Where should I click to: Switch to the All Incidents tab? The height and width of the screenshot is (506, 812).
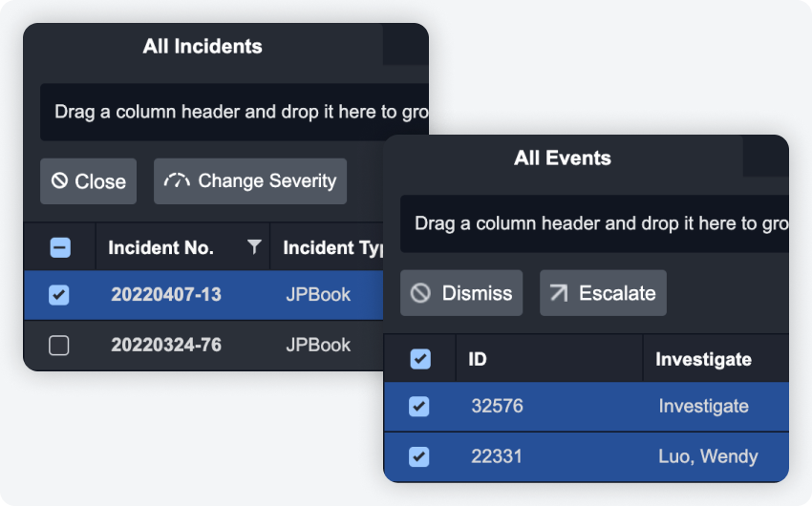[x=203, y=46]
